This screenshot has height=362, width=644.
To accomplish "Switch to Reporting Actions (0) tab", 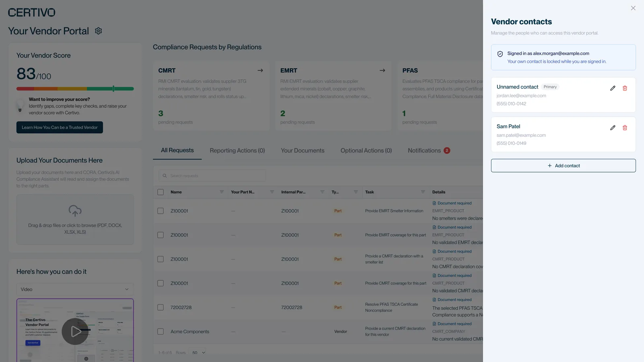I will tap(237, 150).
